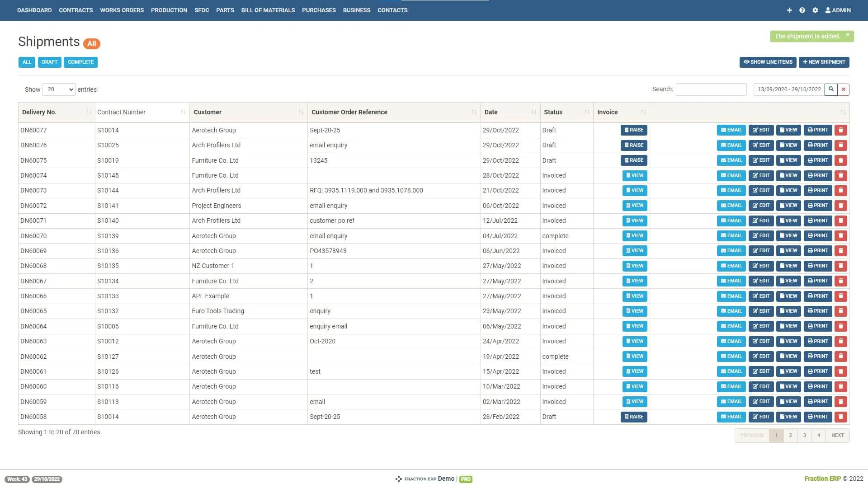Viewport: 868px width, 488px height.
Task: Dismiss the shipment added notification
Action: tap(848, 35)
